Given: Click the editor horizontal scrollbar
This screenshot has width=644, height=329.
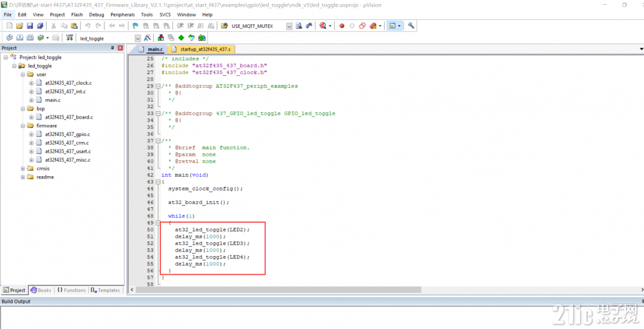Looking at the screenshot, I should coord(278,290).
